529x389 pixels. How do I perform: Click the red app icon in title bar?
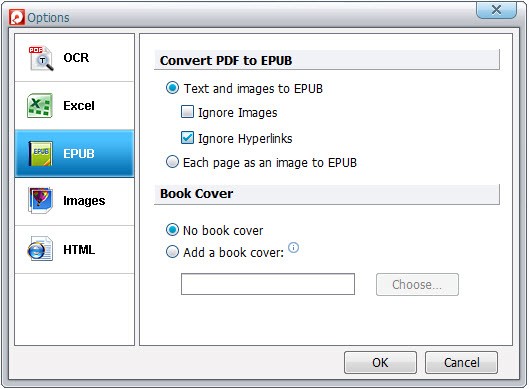(17, 17)
